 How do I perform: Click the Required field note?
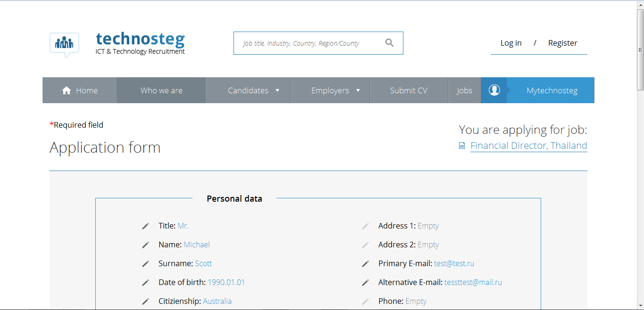[x=76, y=125]
